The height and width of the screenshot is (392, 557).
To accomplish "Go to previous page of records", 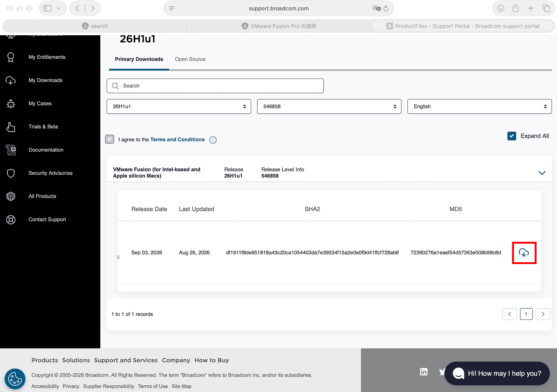I will 509,314.
